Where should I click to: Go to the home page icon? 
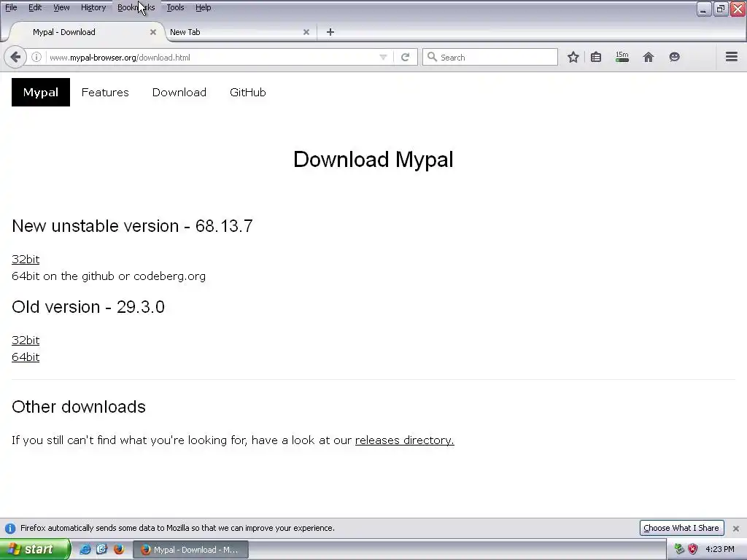649,57
